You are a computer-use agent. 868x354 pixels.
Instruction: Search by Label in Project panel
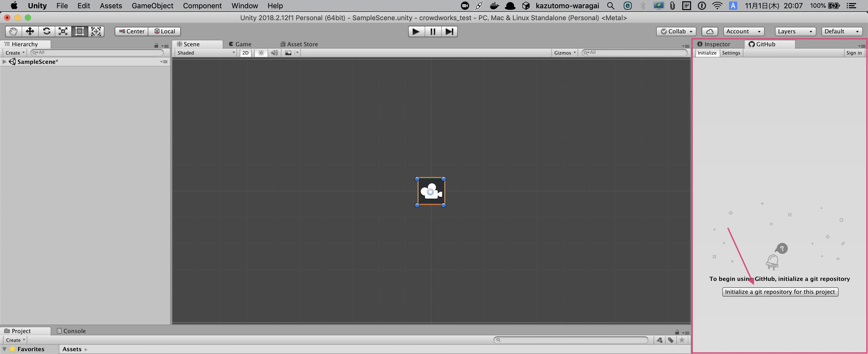tap(671, 340)
